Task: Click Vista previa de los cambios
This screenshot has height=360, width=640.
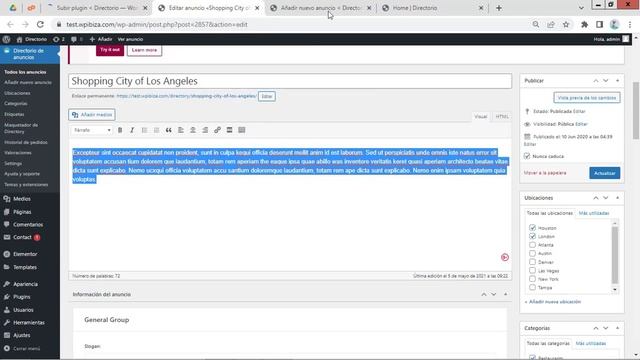Action: click(587, 98)
